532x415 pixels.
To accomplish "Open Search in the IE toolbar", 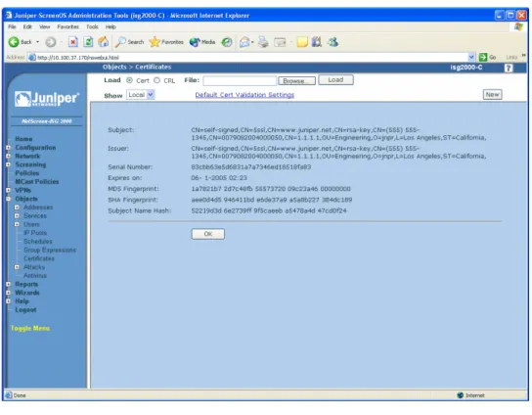I will point(130,42).
